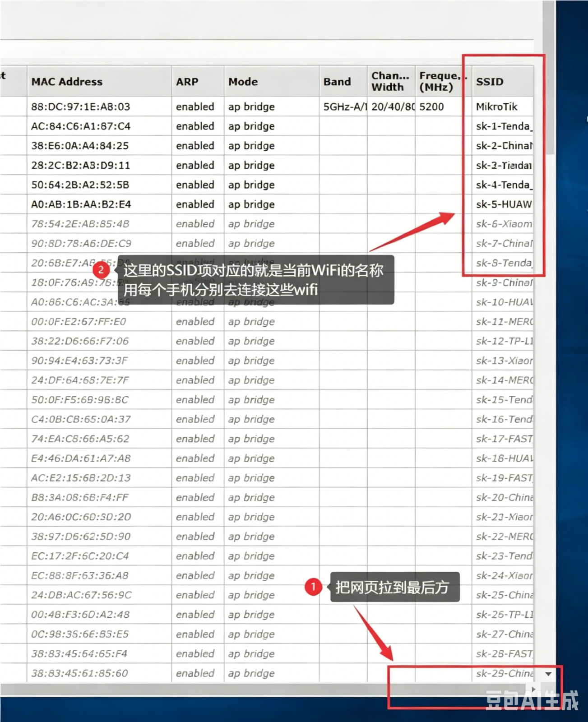Screen dimensions: 588x722
Task: Select MAC address 38:83:45:64:65:F4
Action: pos(79,654)
